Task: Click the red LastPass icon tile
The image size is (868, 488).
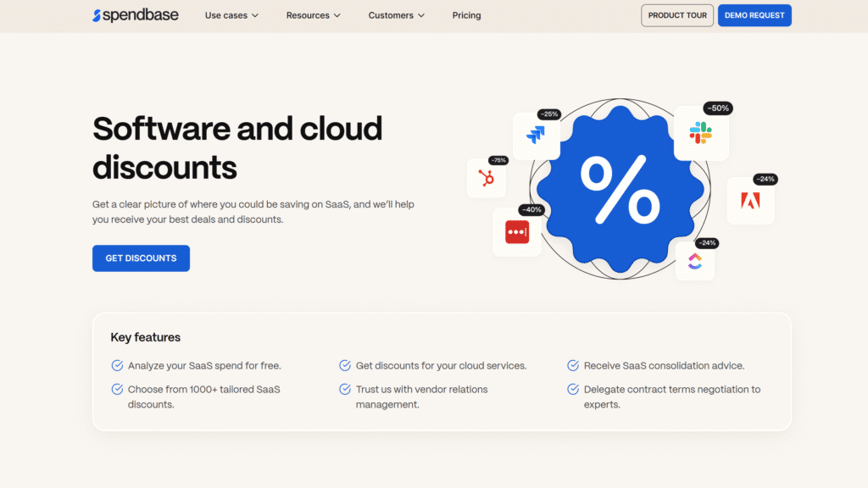Action: pos(517,232)
